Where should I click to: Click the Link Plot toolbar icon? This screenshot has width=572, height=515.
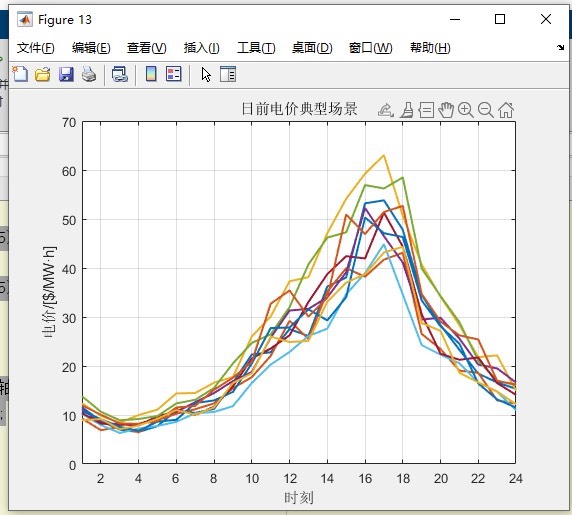(120, 74)
